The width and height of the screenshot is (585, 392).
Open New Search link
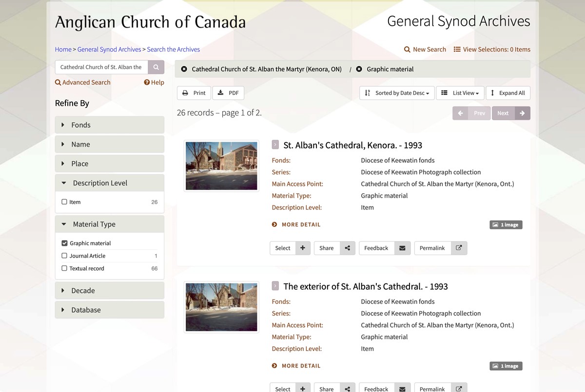tap(425, 49)
